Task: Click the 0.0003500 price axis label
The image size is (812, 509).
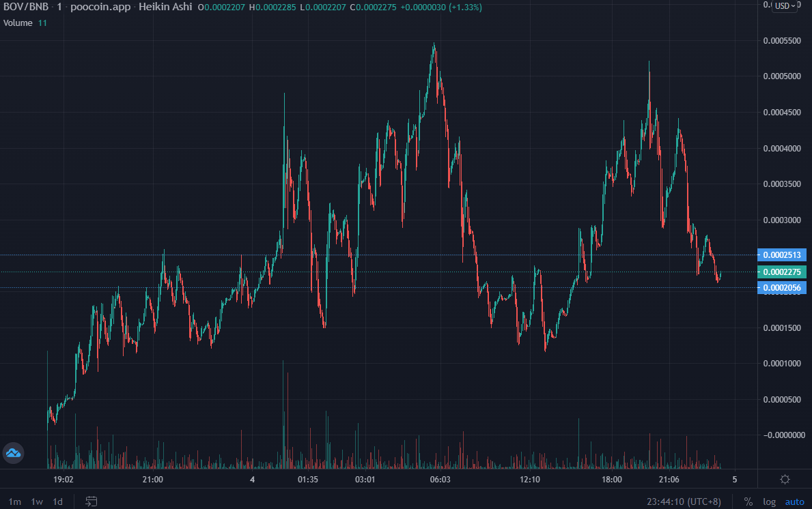Action: (782, 184)
